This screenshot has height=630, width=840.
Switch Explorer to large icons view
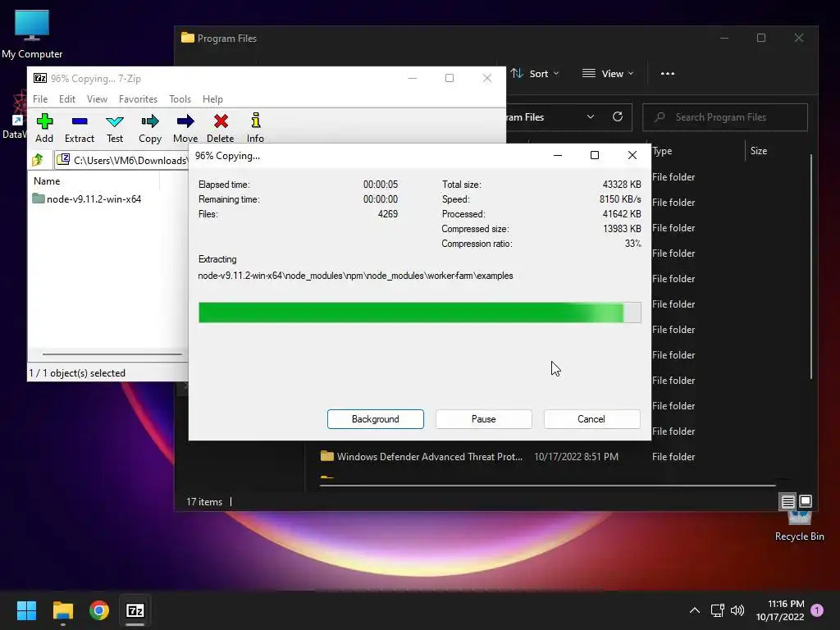(x=806, y=501)
